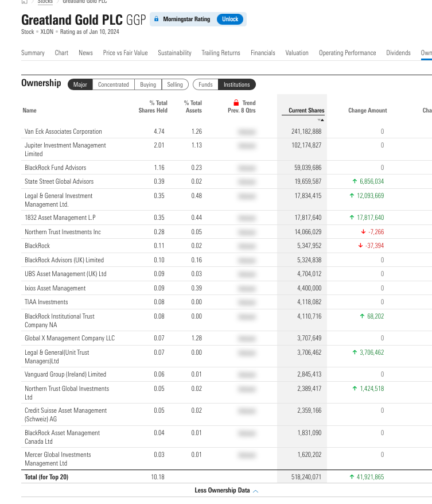Select the Concentrated ownership filter
The image size is (432, 504).
coord(114,84)
